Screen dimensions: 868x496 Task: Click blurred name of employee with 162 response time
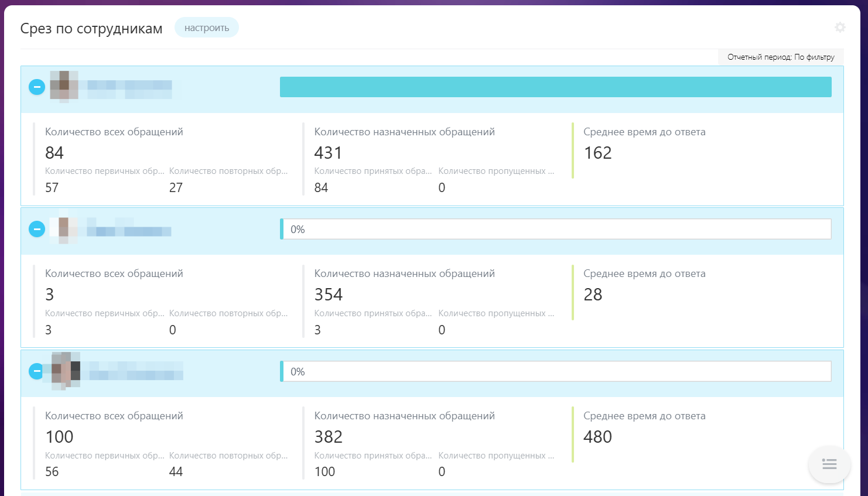click(x=129, y=89)
